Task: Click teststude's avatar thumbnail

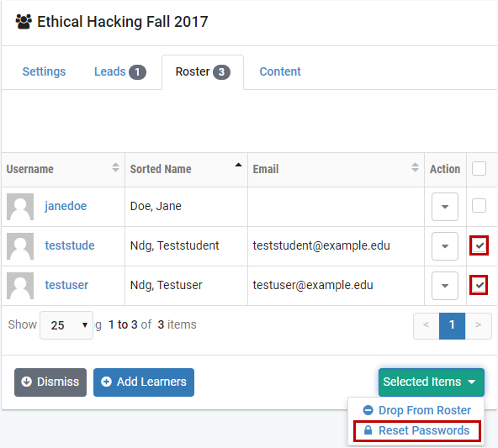Action: click(20, 246)
